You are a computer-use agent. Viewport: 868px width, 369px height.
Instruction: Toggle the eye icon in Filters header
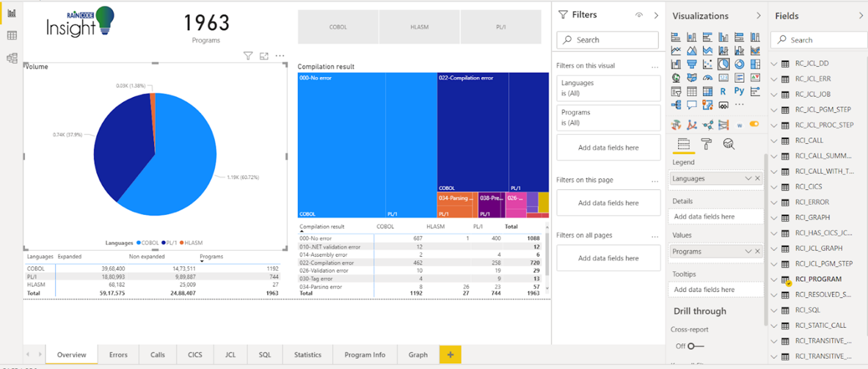(x=639, y=15)
